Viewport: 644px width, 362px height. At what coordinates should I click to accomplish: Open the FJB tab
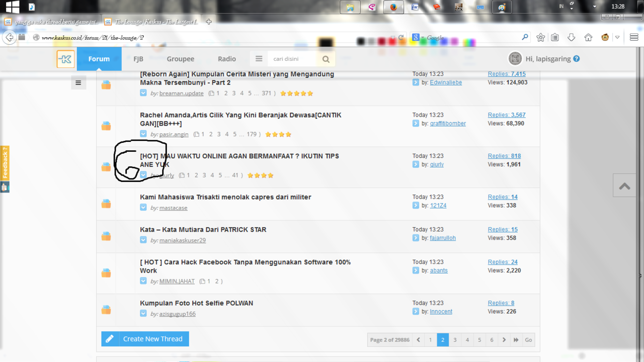(138, 59)
